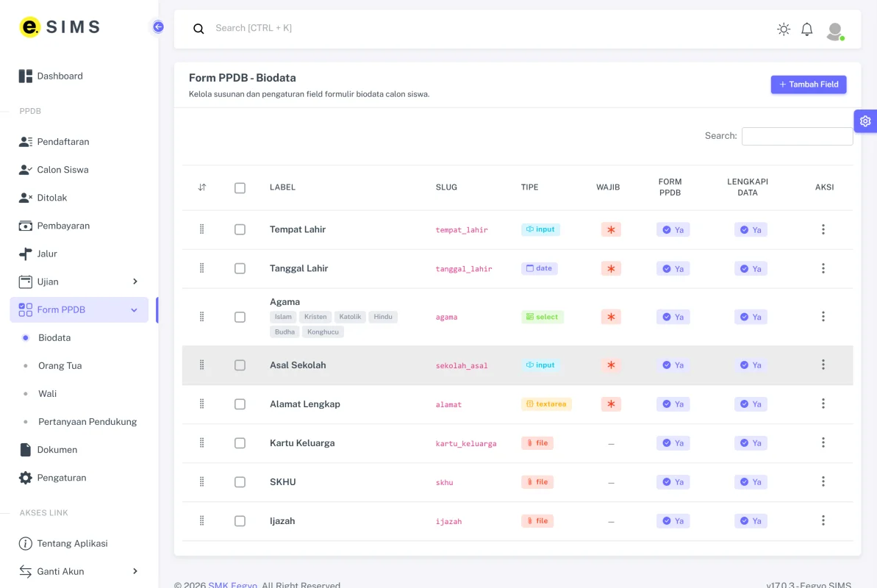877x588 pixels.
Task: Open the Orang Tua form section
Action: [x=79, y=366]
